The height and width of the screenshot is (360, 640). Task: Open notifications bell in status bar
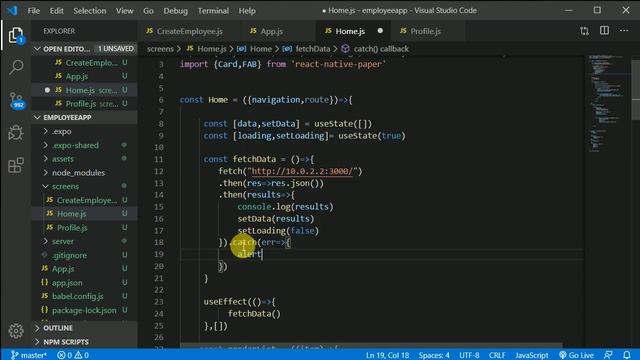[627, 355]
